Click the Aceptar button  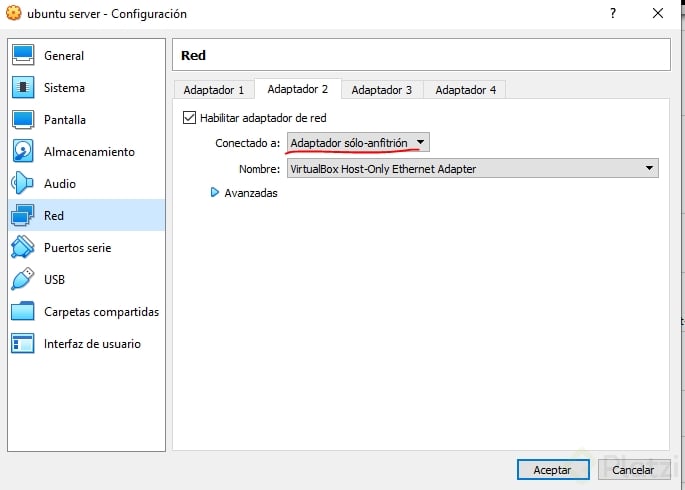pyautogui.click(x=552, y=469)
